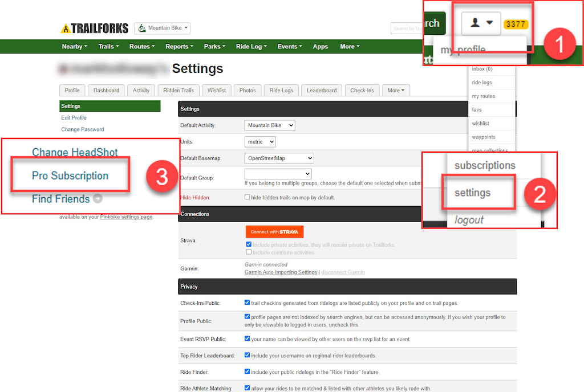
Task: Open Find Friends sidebar link
Action: [60, 199]
